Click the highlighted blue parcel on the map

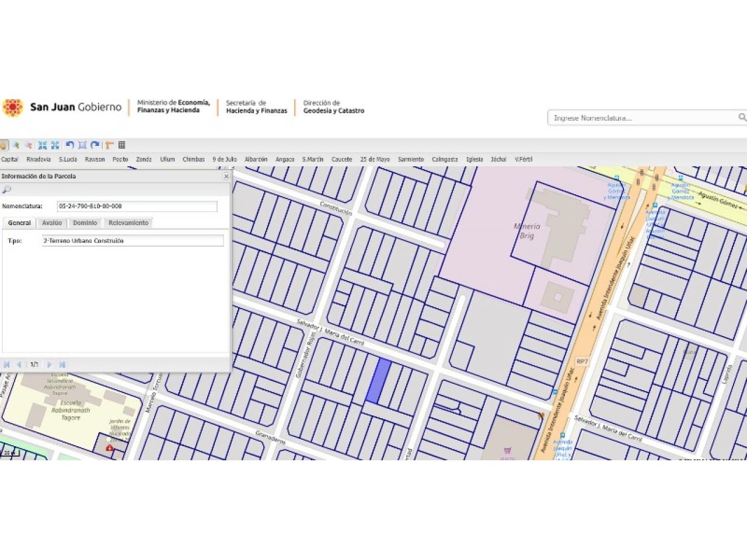click(x=379, y=380)
